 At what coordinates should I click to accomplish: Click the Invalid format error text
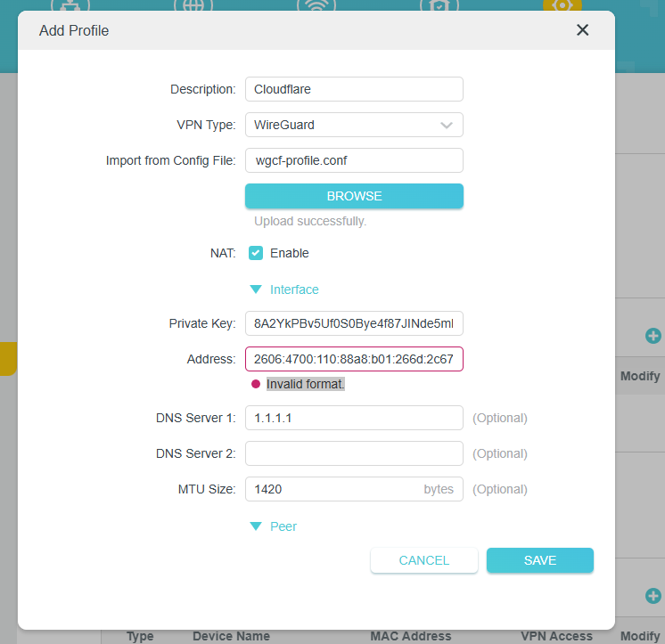305,384
